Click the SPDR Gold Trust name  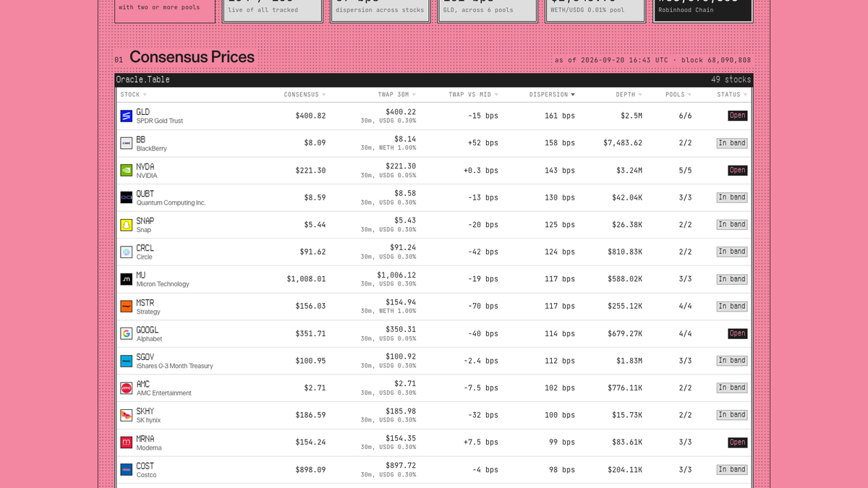point(160,121)
